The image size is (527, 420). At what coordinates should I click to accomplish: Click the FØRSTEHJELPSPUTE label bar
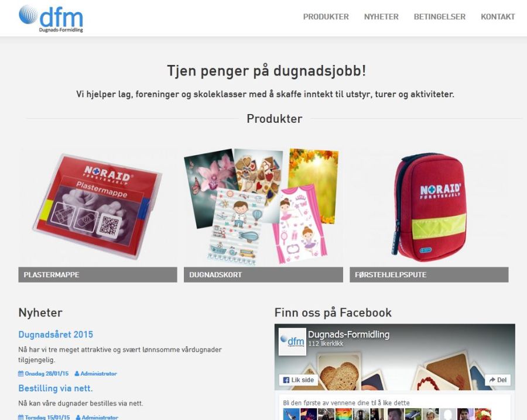[x=429, y=274]
